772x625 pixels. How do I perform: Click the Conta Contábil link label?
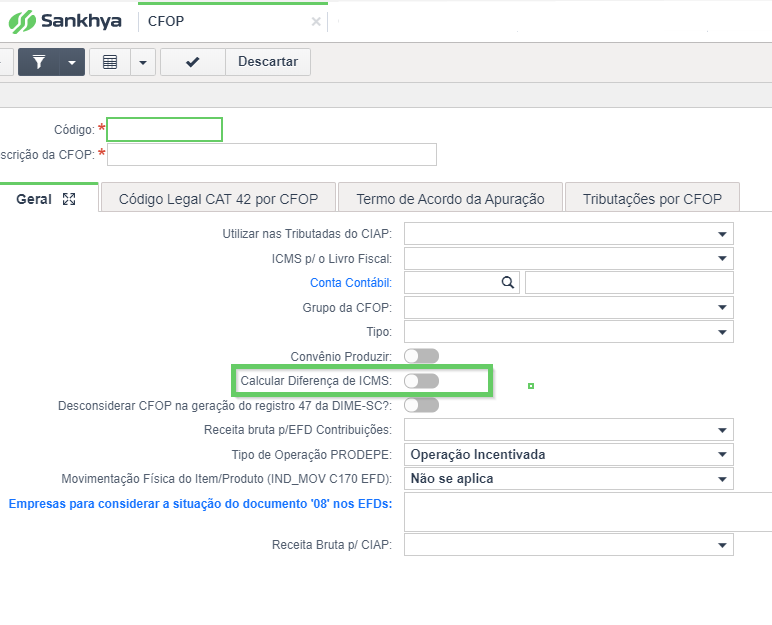point(351,283)
